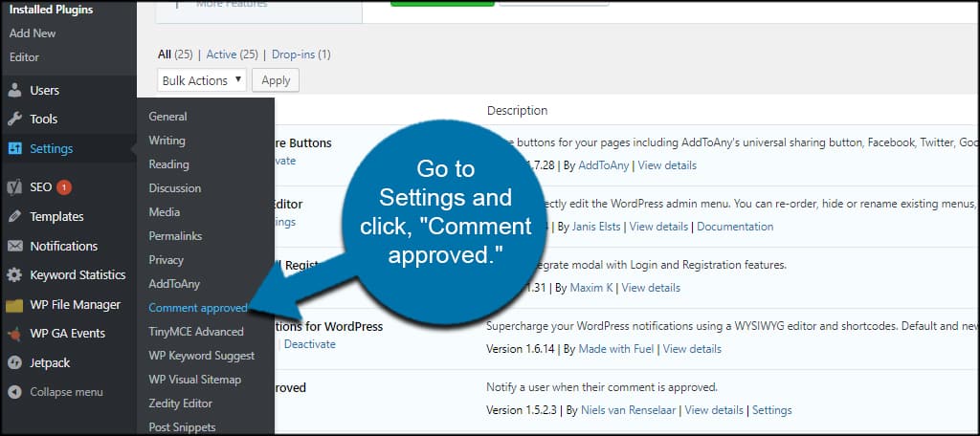Viewport: 980px width, 436px height.
Task: Select Discussion under Settings
Action: (x=175, y=188)
